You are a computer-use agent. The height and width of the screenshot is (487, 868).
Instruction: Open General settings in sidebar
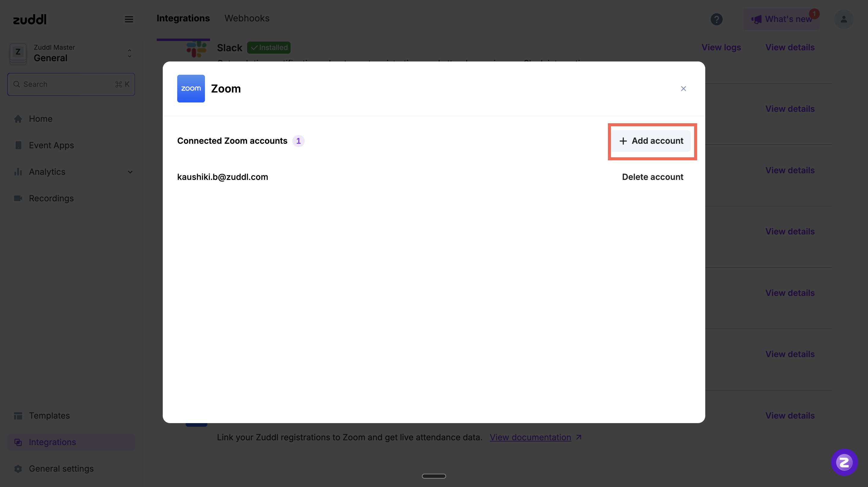71,469
